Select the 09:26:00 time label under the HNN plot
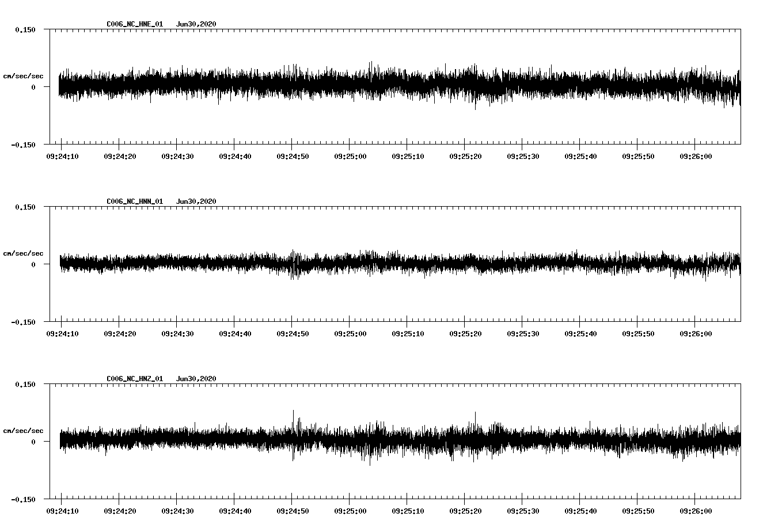 (696, 334)
